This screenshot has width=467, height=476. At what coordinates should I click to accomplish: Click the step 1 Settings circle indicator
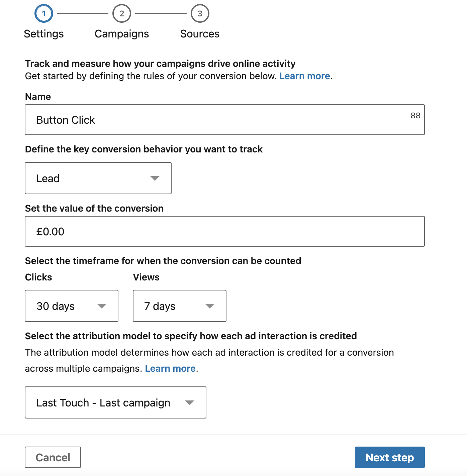pos(43,14)
